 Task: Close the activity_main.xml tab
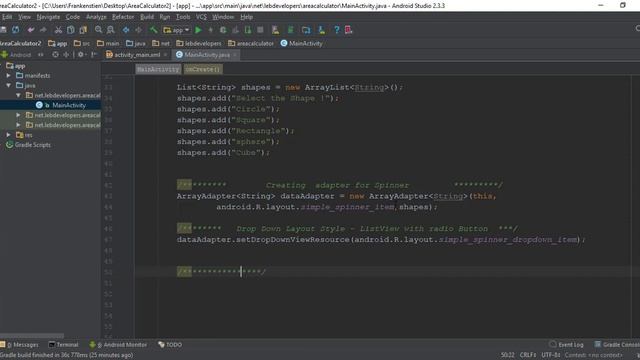tap(165, 55)
